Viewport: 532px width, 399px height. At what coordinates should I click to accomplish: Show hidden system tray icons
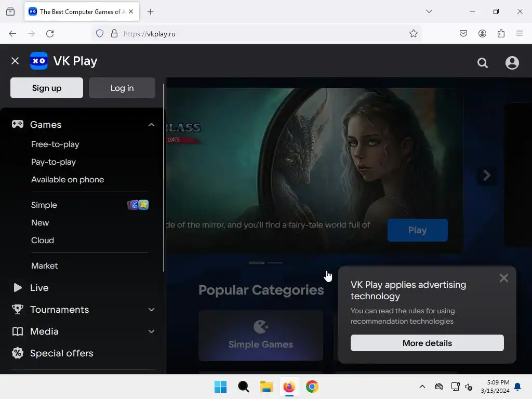click(x=422, y=387)
